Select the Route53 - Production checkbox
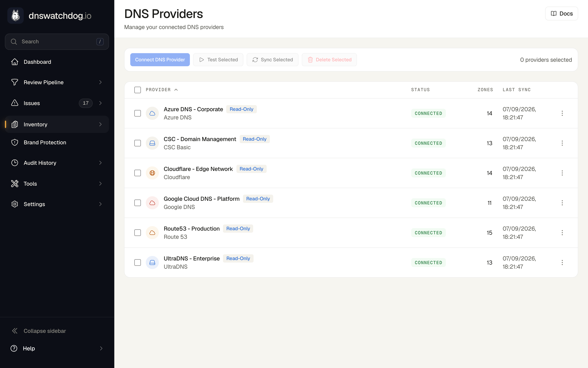Screen dimensions: 588x368 pos(138,233)
